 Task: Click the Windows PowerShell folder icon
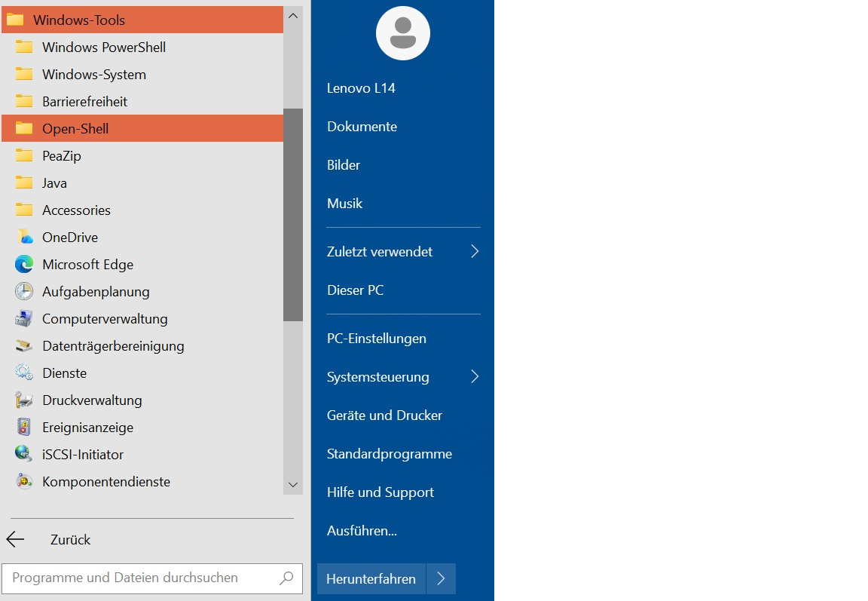tap(24, 47)
